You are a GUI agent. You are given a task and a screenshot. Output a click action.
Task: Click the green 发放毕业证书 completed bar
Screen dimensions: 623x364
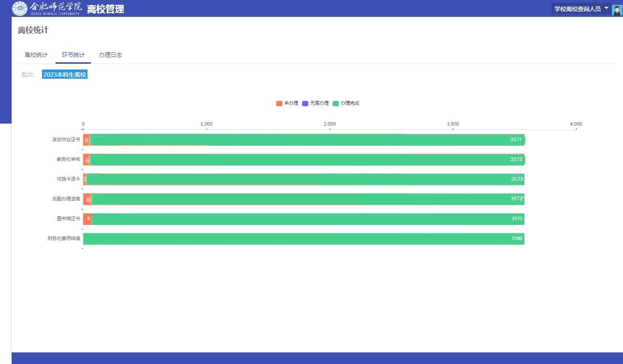(x=304, y=140)
